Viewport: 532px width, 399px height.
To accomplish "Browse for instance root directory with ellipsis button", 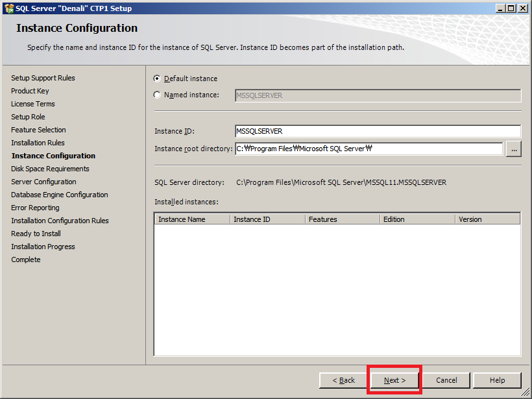I will 514,149.
